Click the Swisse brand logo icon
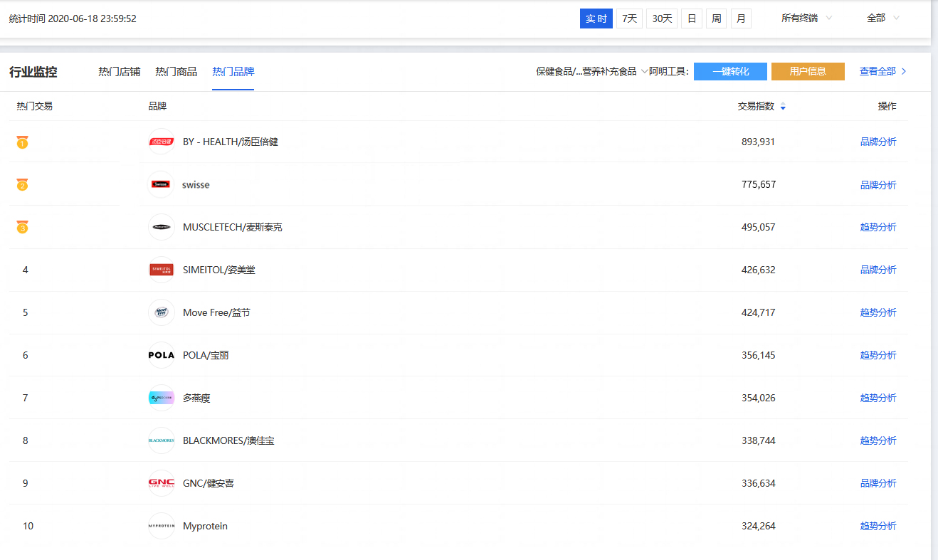 click(x=162, y=184)
